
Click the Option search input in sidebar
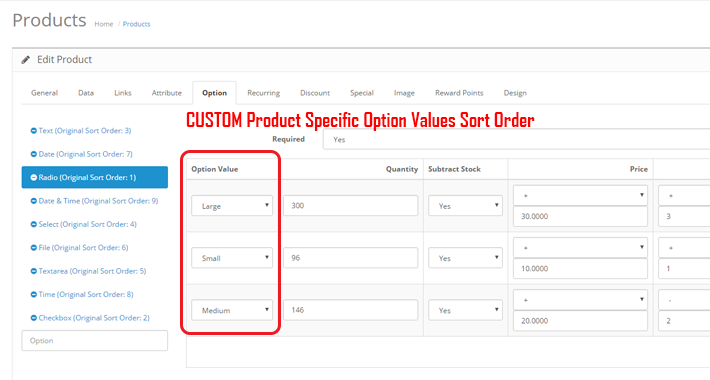(x=95, y=341)
